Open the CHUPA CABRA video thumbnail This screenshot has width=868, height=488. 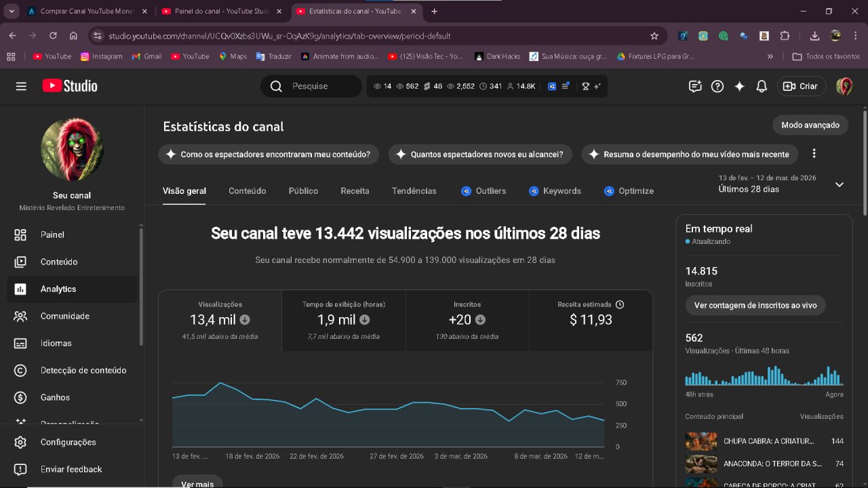pyautogui.click(x=701, y=441)
